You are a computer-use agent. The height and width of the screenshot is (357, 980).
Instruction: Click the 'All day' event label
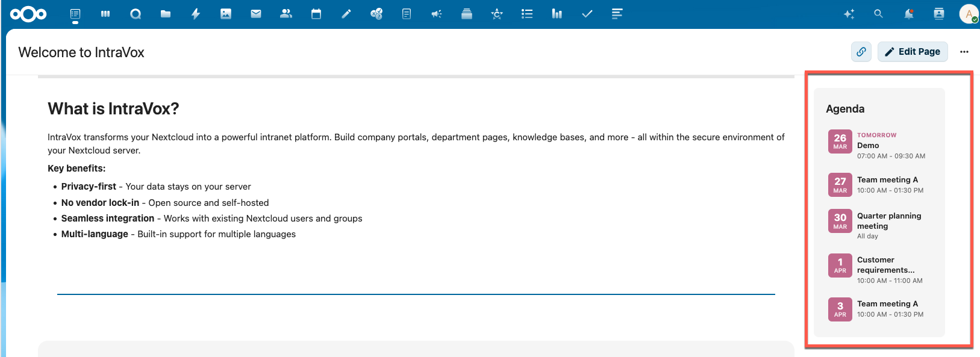[867, 236]
